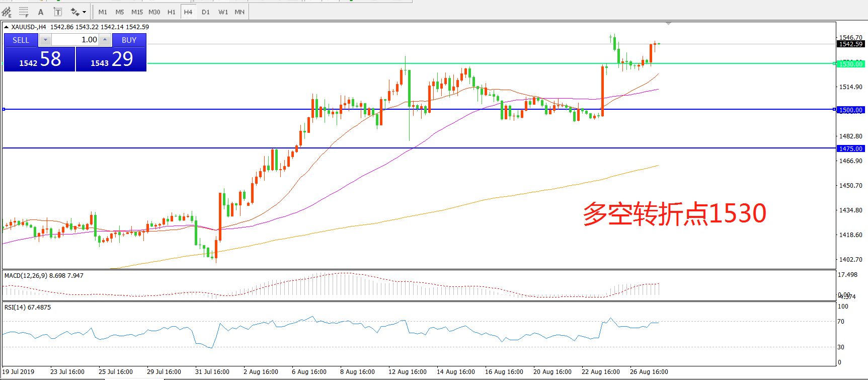868x380 pixels.
Task: Select the Equidistant Channel drawing tool
Action: (7, 12)
